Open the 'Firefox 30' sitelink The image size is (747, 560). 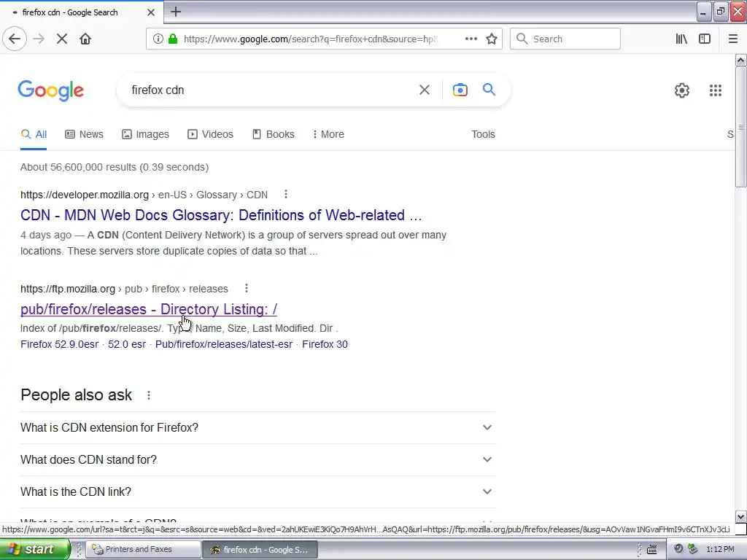(x=325, y=344)
